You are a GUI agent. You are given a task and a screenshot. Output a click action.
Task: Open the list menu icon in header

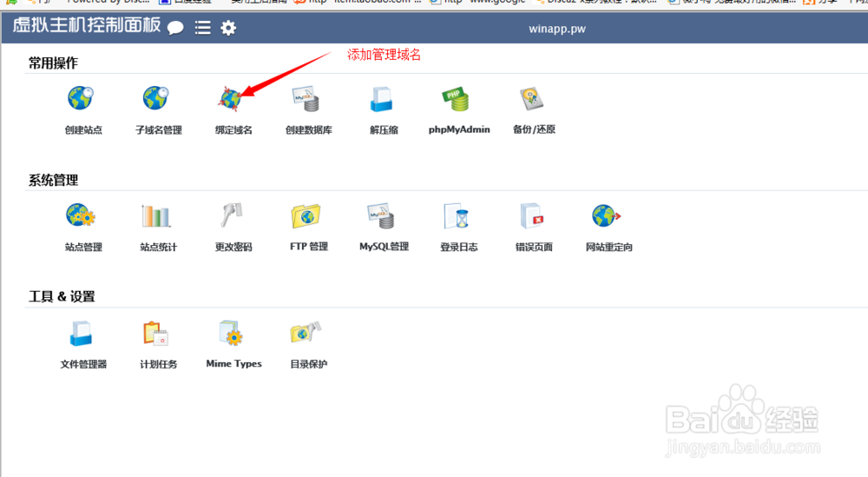(202, 28)
